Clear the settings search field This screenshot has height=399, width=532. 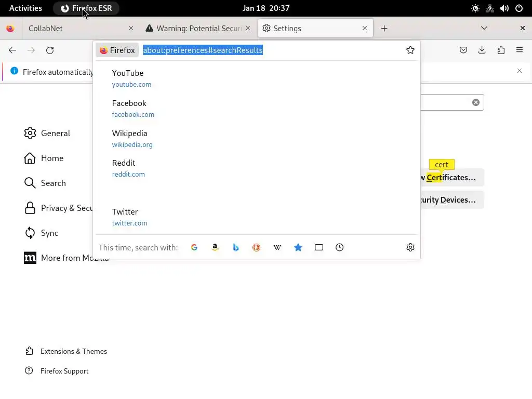click(x=476, y=102)
